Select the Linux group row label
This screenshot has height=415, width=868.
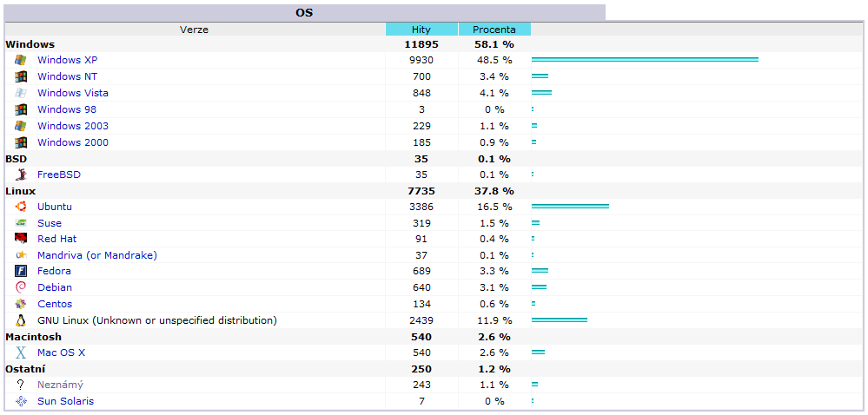21,192
